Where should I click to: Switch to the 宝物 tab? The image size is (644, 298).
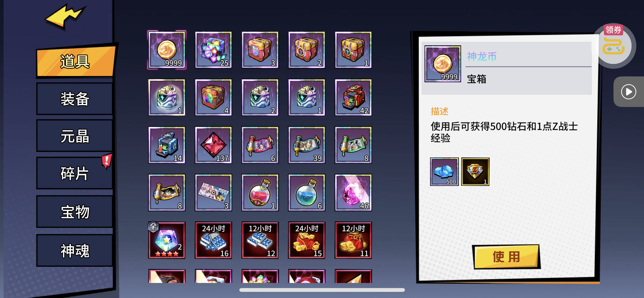[x=75, y=212]
